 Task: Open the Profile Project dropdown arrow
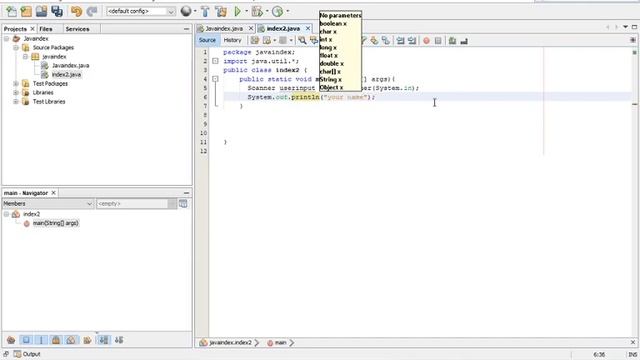[x=288, y=11]
